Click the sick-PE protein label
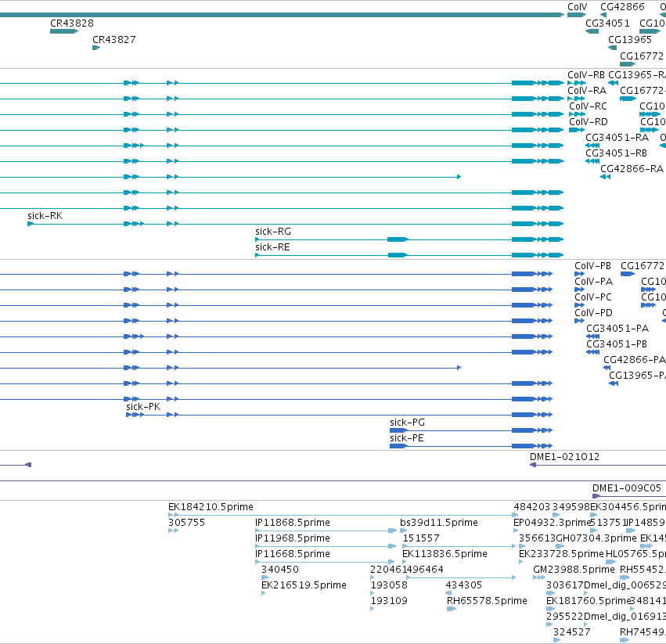This screenshot has height=644, width=666. pos(407,439)
